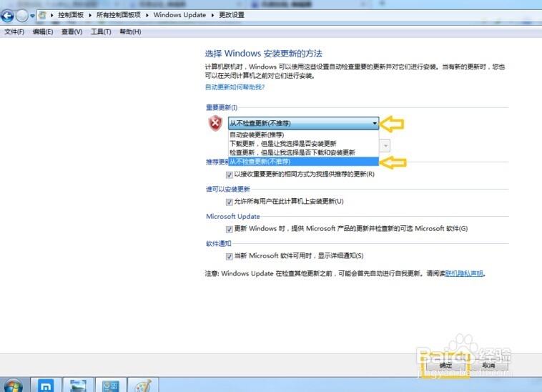This screenshot has height=392, width=542.
Task: Open the picture viewer taskbar icon
Action: pos(78,385)
